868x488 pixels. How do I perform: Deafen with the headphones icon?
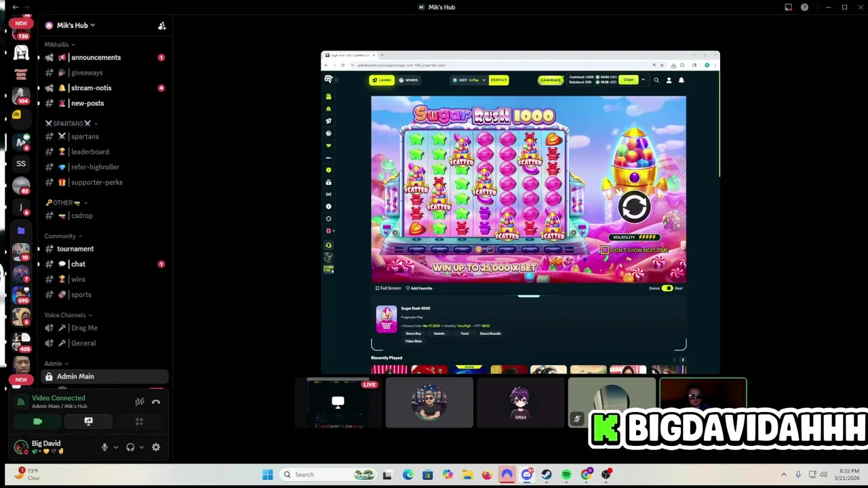pyautogui.click(x=130, y=447)
